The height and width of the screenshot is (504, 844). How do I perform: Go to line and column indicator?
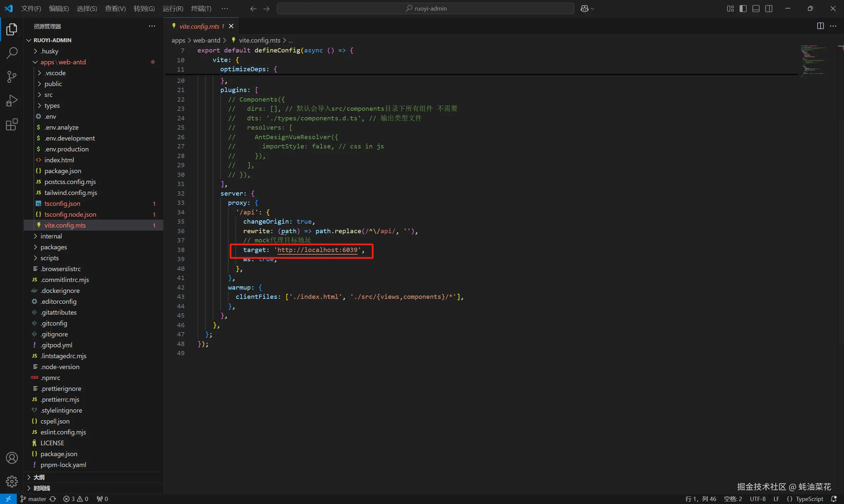click(x=701, y=499)
